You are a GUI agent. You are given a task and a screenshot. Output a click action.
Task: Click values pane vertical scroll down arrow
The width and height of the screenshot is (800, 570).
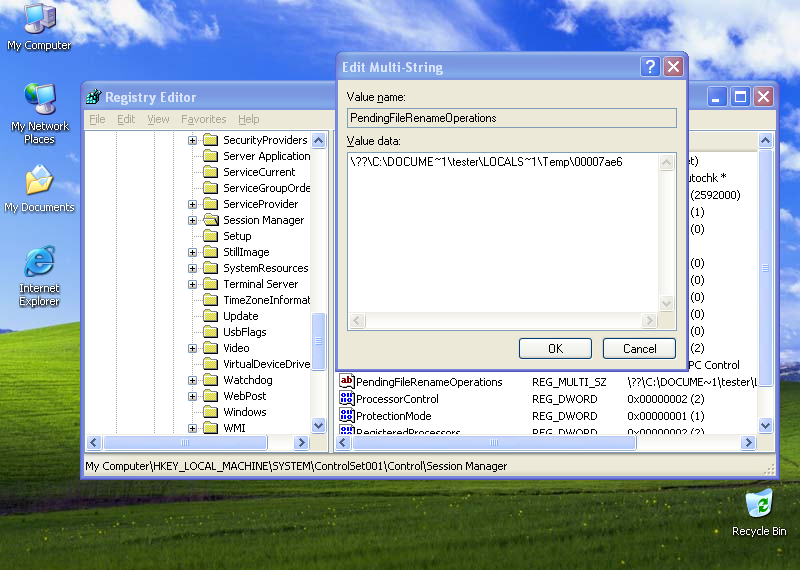click(765, 425)
